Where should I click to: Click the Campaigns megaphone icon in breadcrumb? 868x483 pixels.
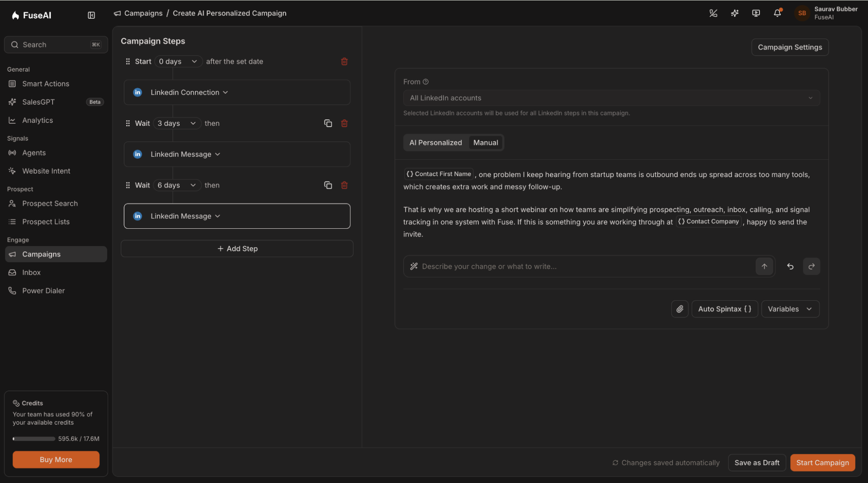117,13
